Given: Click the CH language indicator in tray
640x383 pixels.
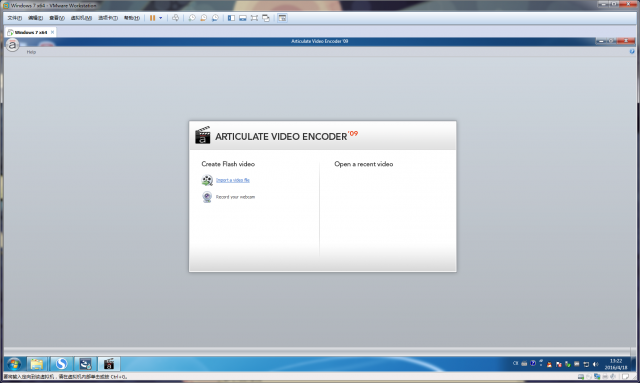Looking at the screenshot, I should pos(515,363).
